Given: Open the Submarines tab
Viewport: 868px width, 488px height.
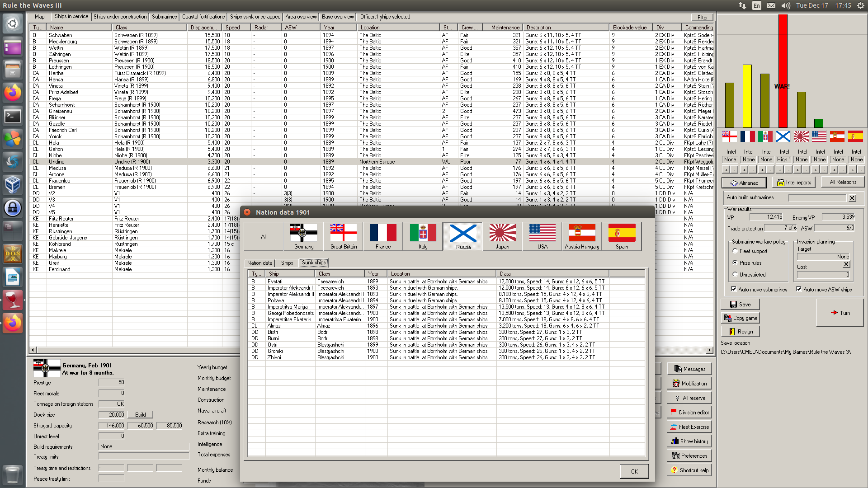Looking at the screenshot, I should click(164, 17).
